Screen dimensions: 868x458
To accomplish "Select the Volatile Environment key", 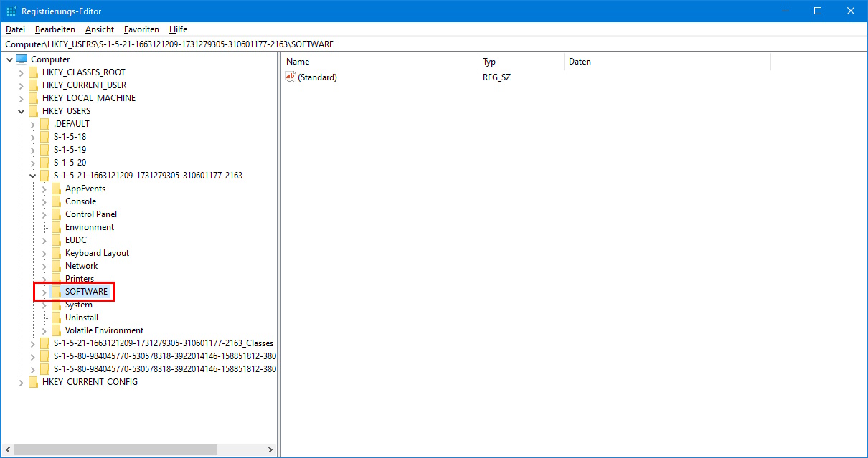I will click(x=104, y=330).
